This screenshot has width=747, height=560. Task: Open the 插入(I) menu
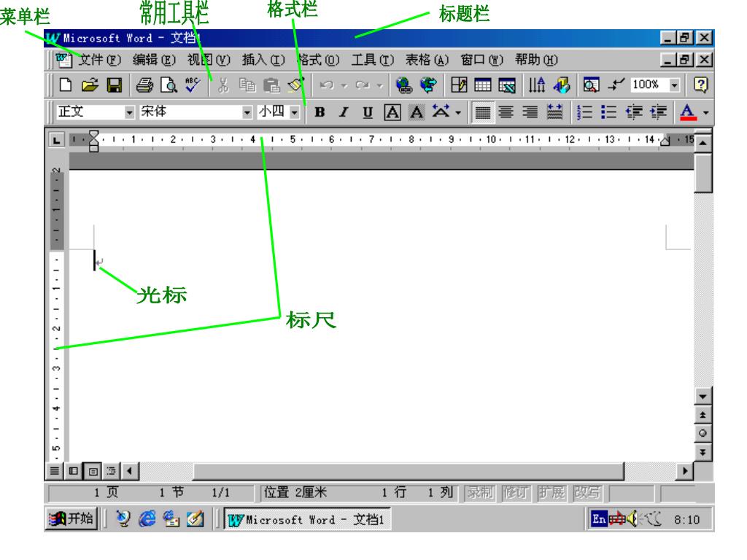pos(263,60)
